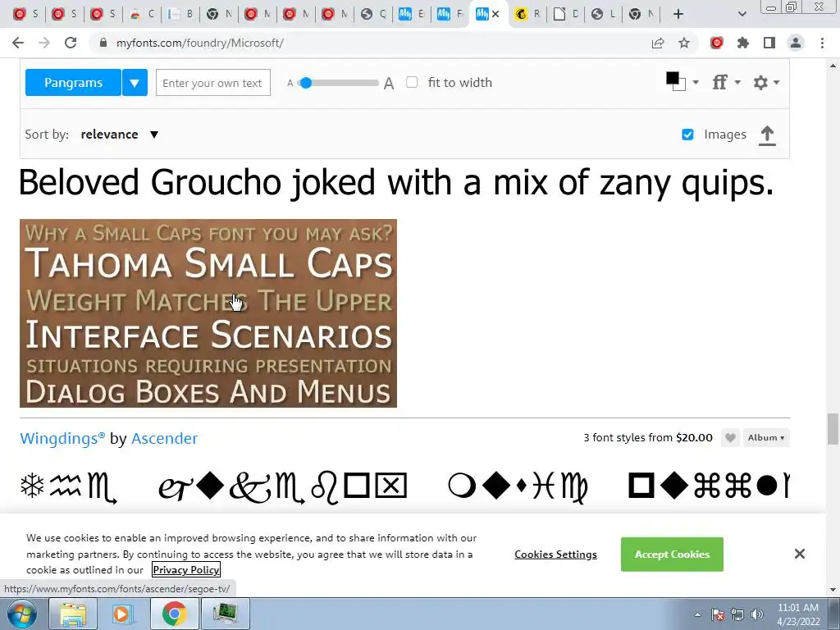Click the Pangrams button
The height and width of the screenshot is (630, 840).
click(73, 83)
